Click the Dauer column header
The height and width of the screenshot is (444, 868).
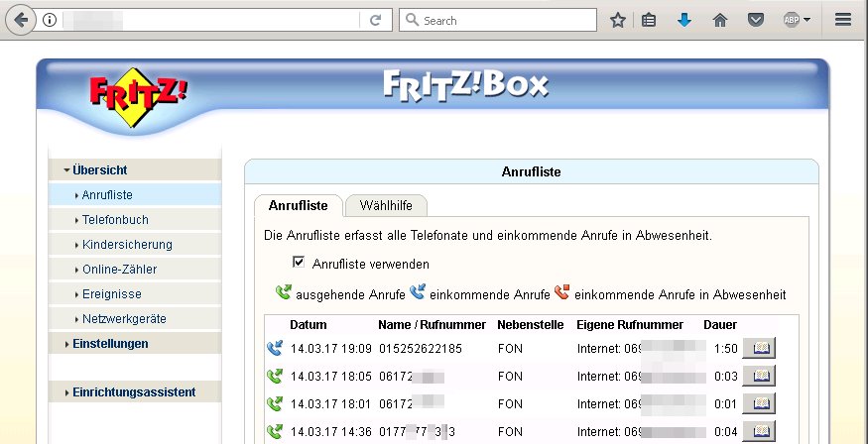pos(720,324)
